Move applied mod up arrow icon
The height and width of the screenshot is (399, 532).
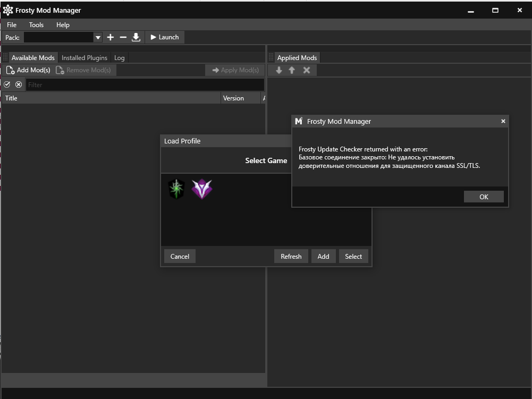pyautogui.click(x=292, y=70)
